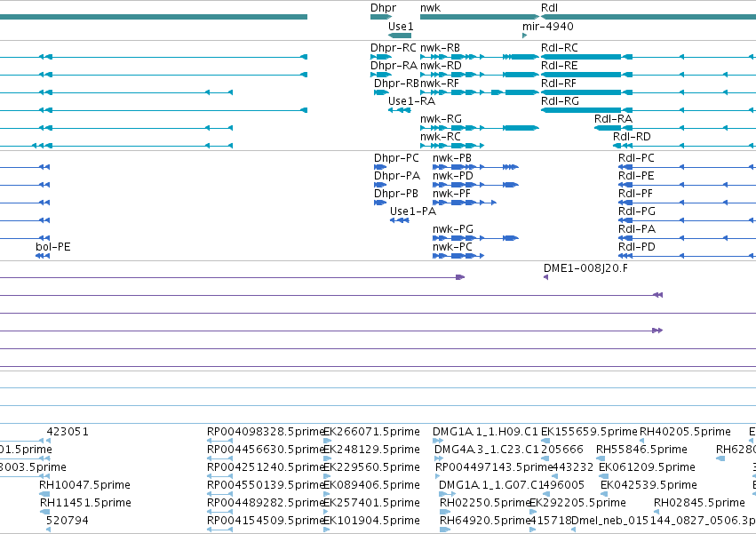Viewport: 756px width, 534px height.
Task: Select EST EK155659.5prime
Action: click(545, 441)
